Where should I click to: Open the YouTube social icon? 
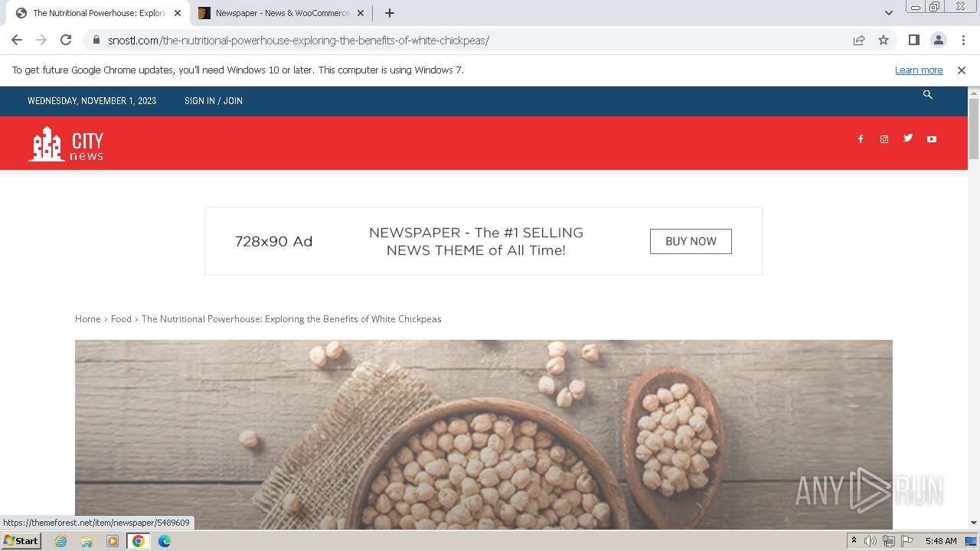(x=932, y=139)
